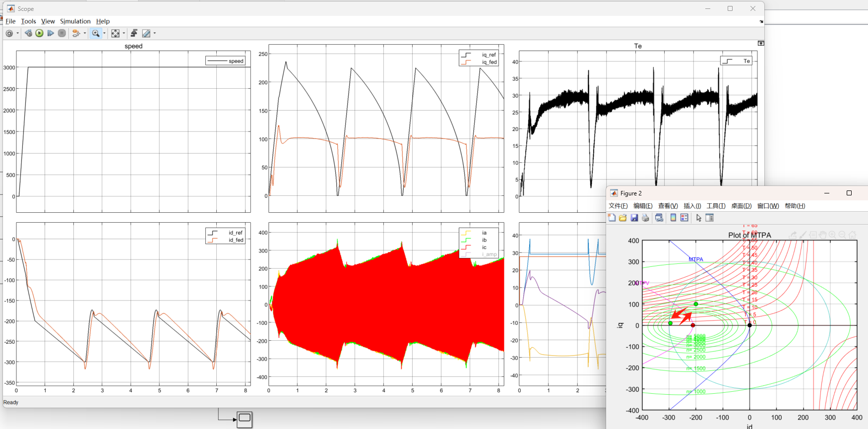This screenshot has height=429, width=868.
Task: Open the Help menu in Scope
Action: (103, 21)
